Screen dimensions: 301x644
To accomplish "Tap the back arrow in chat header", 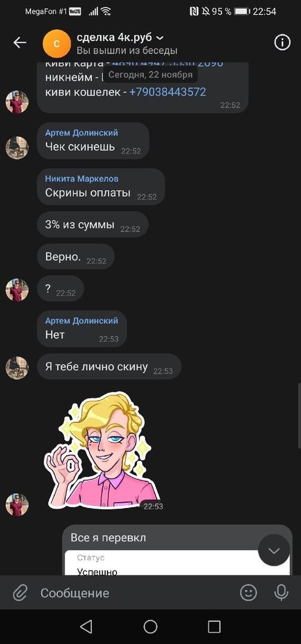I will [20, 42].
